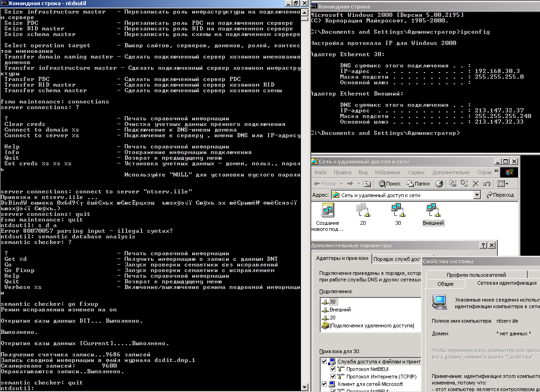
Task: Uncheck Протокол Интернета (TCP/IP) checkbox
Action: pyautogui.click(x=333, y=377)
